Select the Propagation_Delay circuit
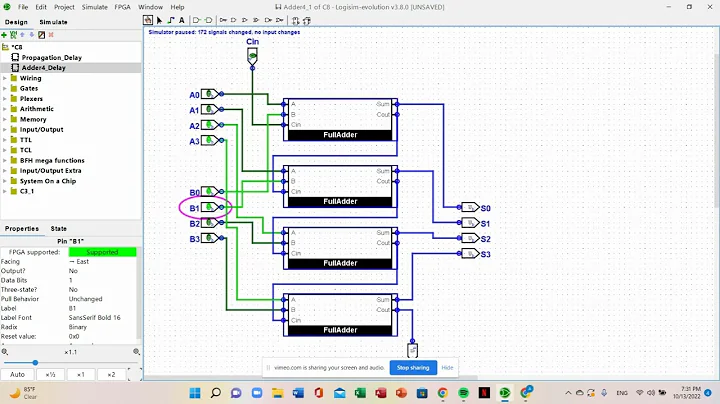720x404 pixels. coord(51,57)
